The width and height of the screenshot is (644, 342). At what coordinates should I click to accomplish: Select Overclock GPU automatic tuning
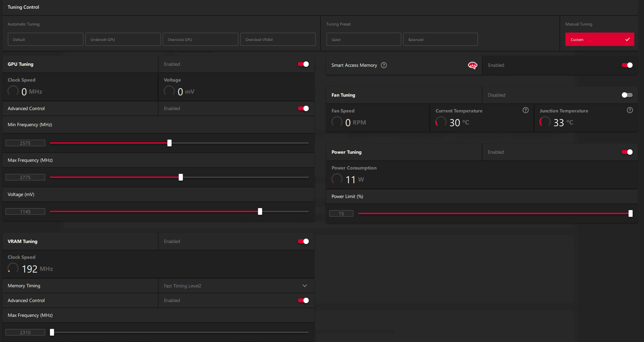point(200,39)
